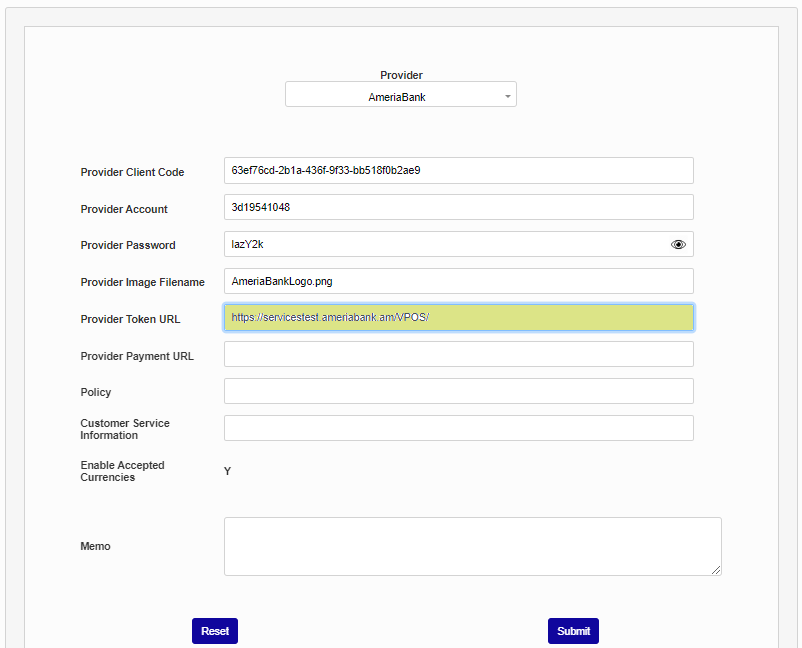Click the Memo label text

tap(95, 547)
